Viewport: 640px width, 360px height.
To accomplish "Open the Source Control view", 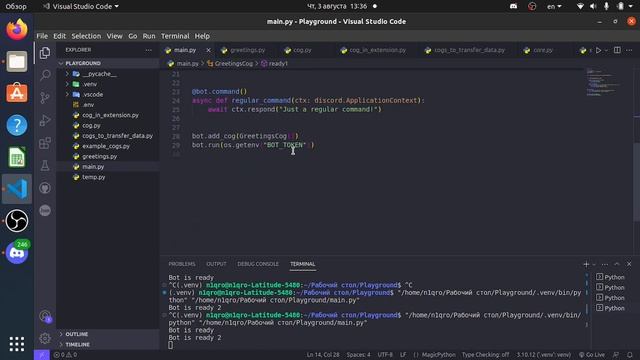I will click(x=45, y=98).
